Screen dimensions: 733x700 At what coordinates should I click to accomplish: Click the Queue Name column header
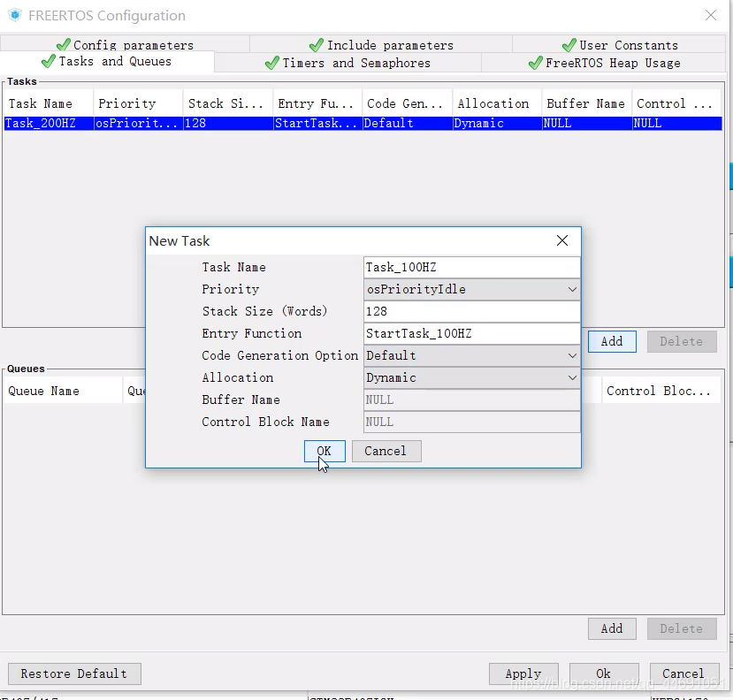63,391
